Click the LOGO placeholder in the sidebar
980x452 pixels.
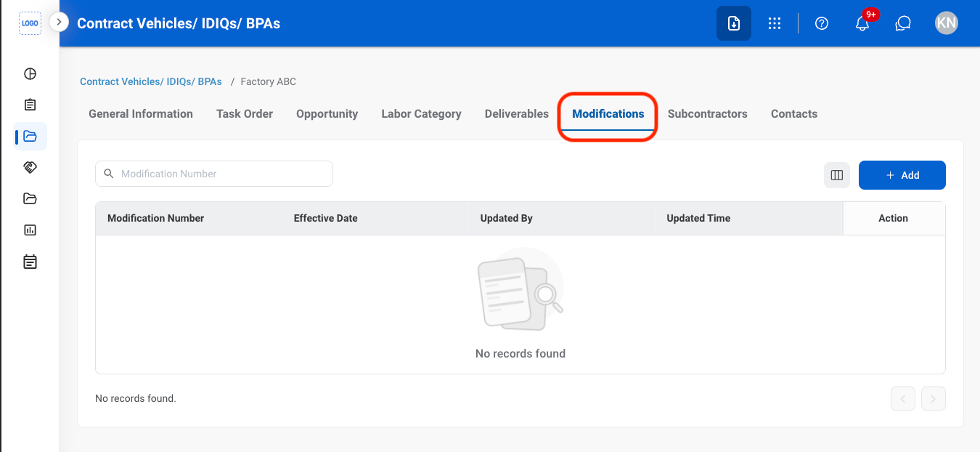pyautogui.click(x=30, y=23)
